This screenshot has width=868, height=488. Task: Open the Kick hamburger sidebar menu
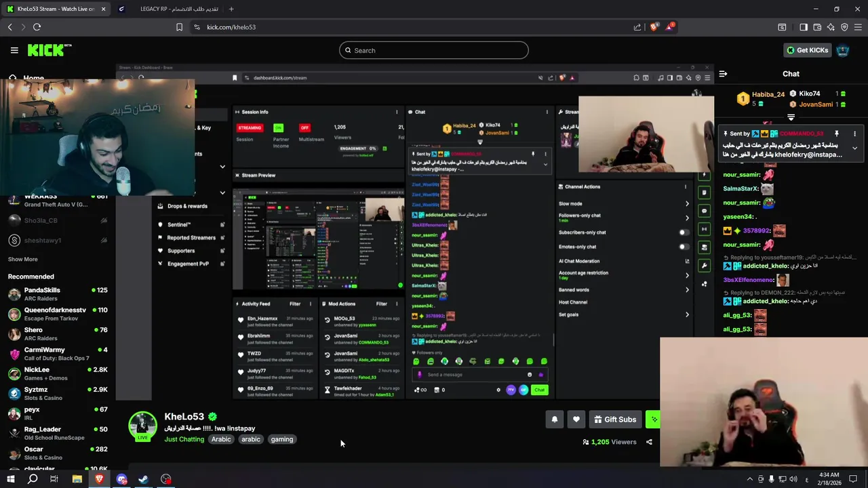click(14, 50)
